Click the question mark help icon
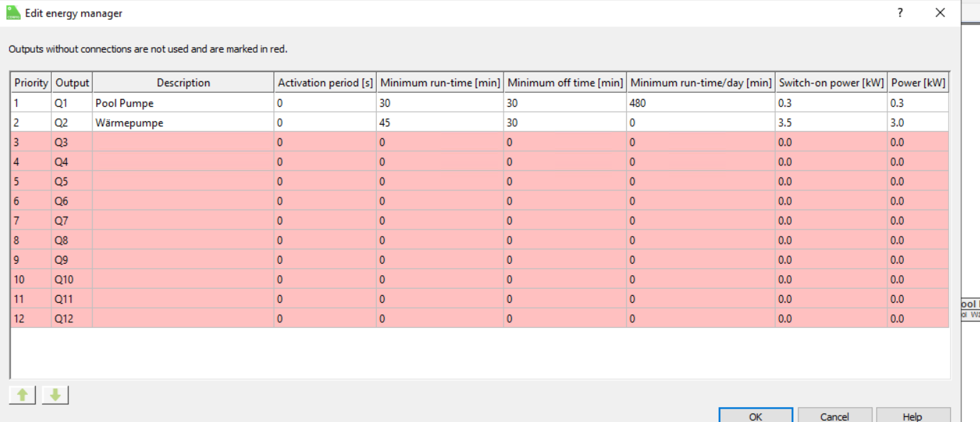 coord(900,13)
